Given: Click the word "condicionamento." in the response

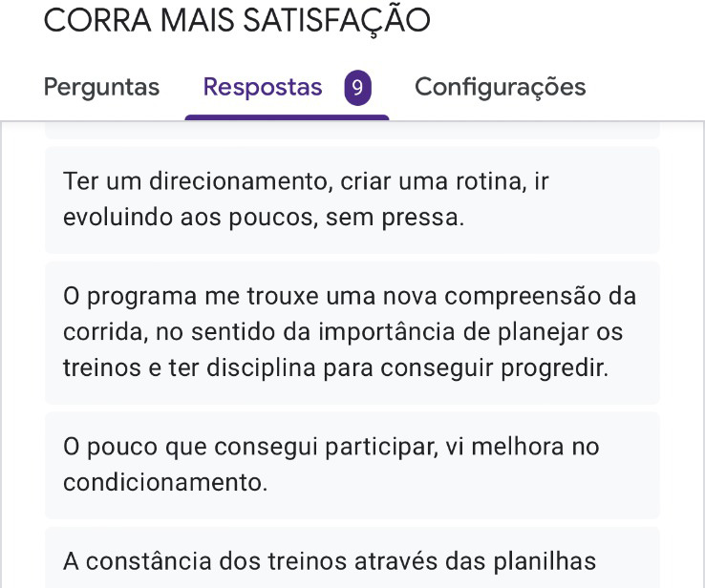Looking at the screenshot, I should point(165,483).
